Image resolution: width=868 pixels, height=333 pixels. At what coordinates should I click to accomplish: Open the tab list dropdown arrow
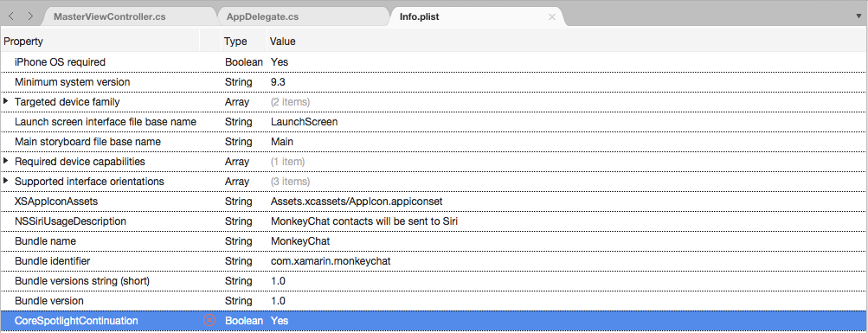coord(858,16)
